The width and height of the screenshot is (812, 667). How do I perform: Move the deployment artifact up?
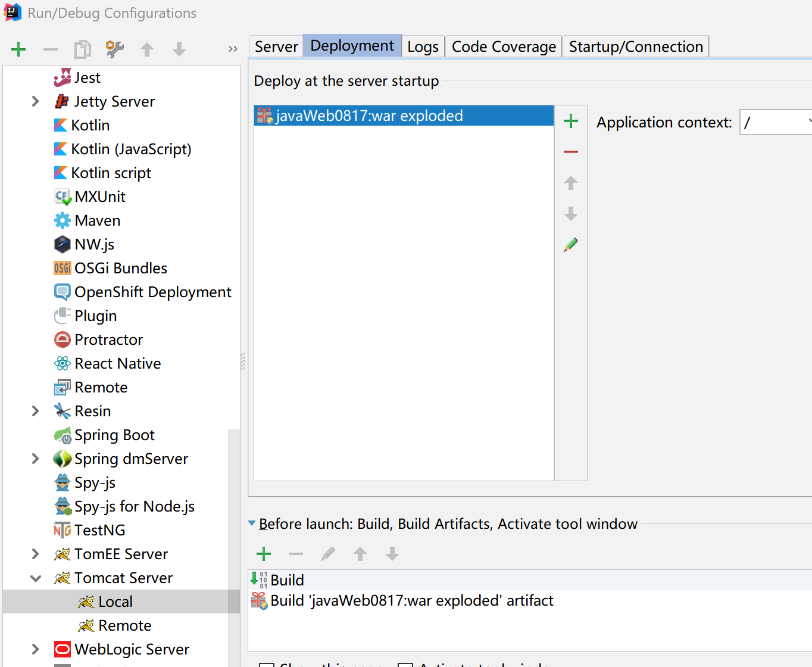[571, 183]
